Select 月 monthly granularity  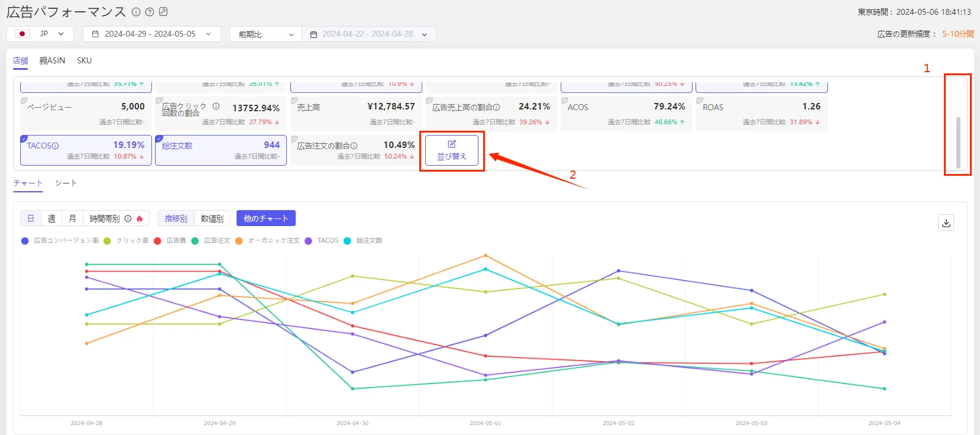click(72, 218)
